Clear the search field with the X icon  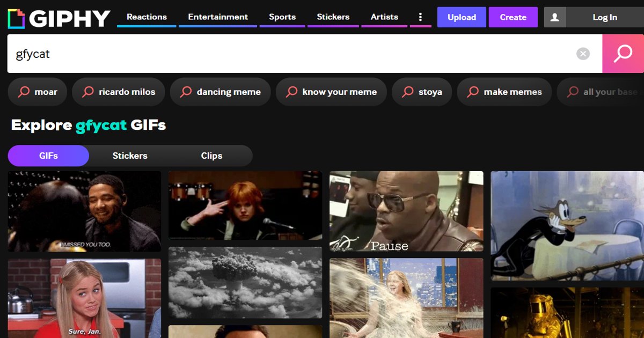pyautogui.click(x=583, y=54)
